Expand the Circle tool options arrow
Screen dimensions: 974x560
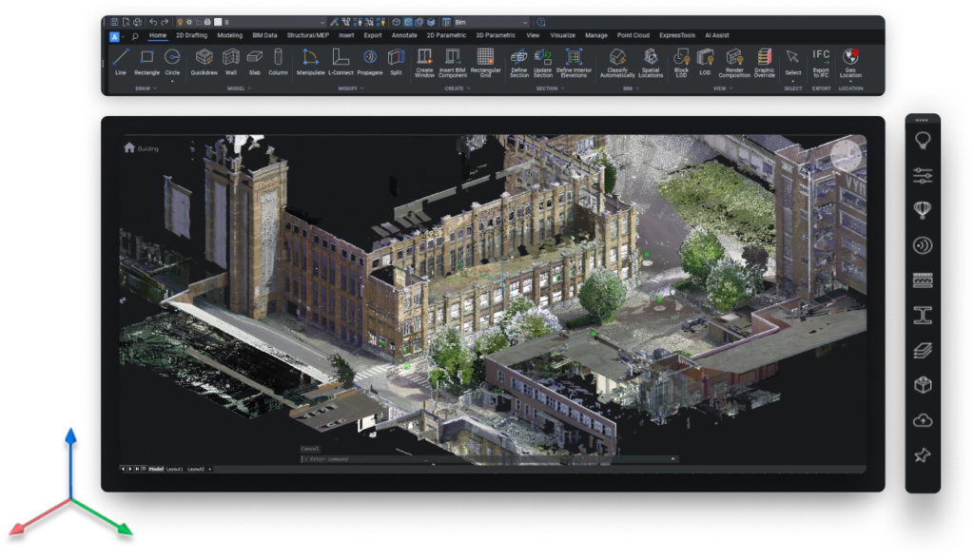coord(172,81)
